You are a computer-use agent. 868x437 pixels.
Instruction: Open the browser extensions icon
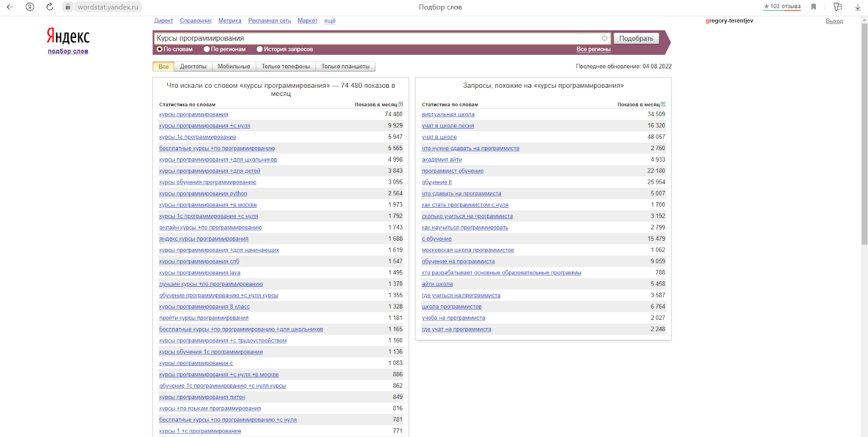tap(838, 7)
